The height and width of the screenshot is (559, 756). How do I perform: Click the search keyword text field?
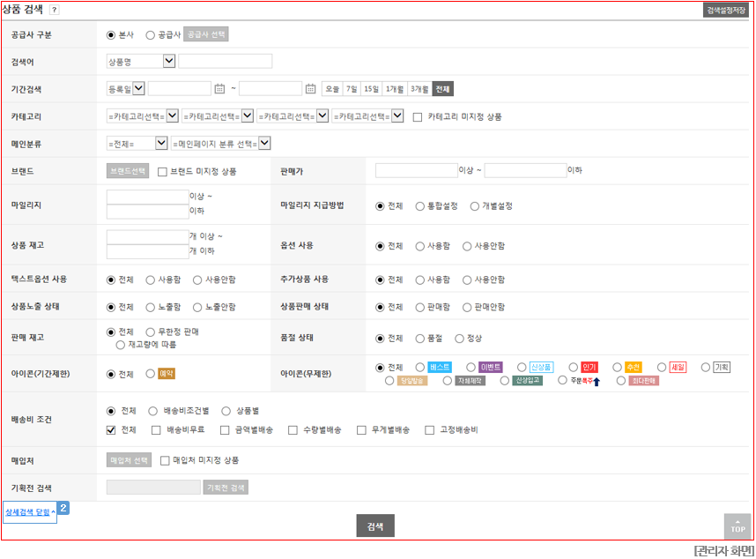point(226,61)
